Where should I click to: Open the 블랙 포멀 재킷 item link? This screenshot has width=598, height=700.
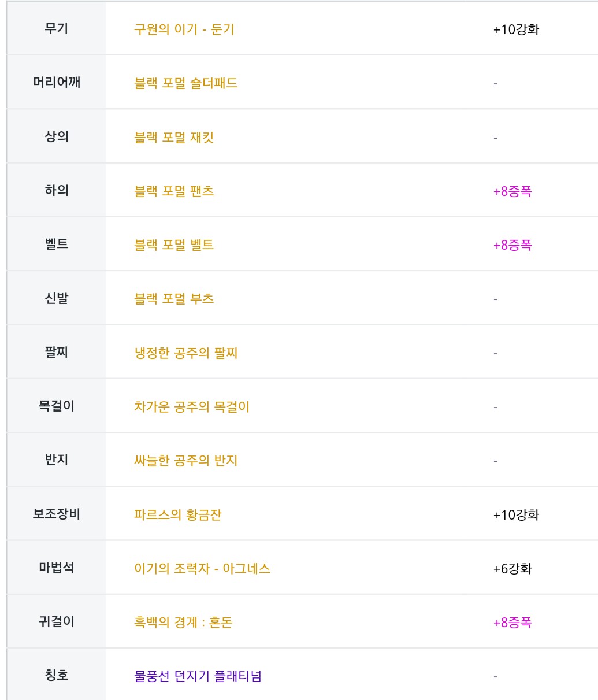pyautogui.click(x=174, y=138)
